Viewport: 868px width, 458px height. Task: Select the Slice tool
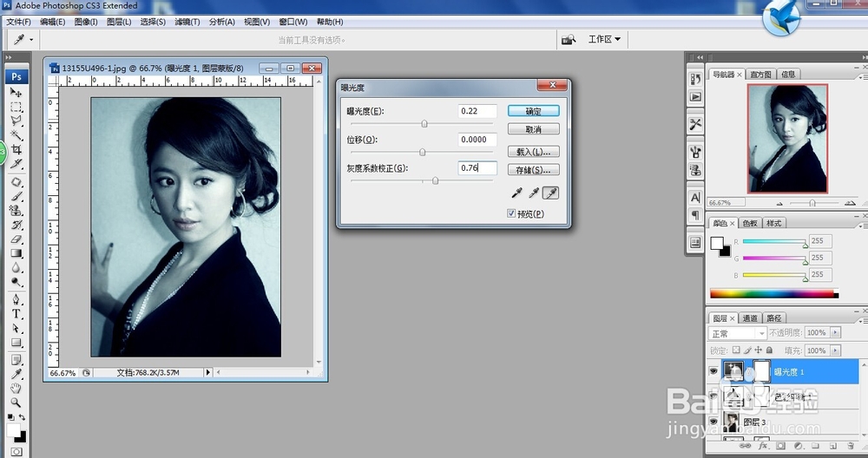tap(16, 164)
